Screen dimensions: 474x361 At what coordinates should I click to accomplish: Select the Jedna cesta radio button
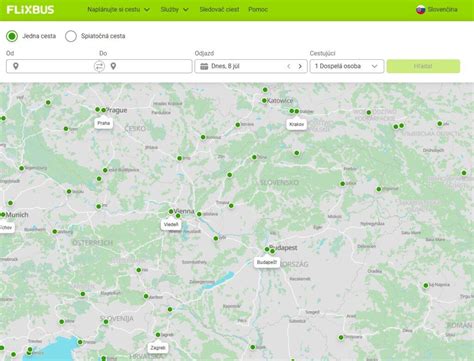(x=12, y=36)
